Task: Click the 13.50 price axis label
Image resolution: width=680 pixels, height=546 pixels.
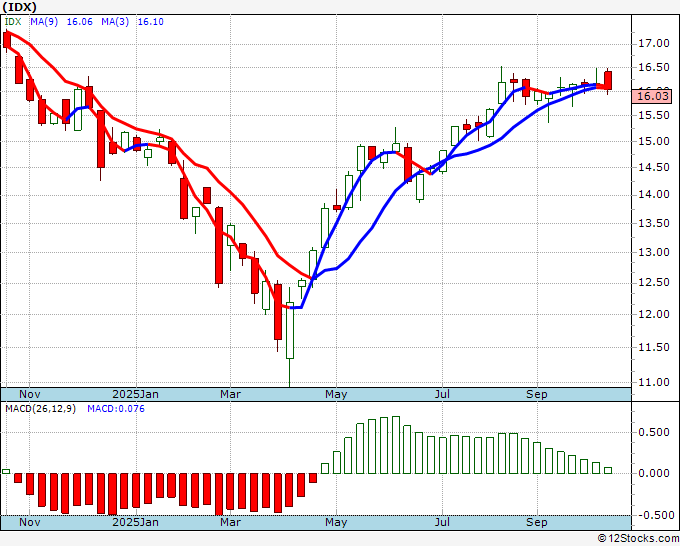Action: point(654,223)
